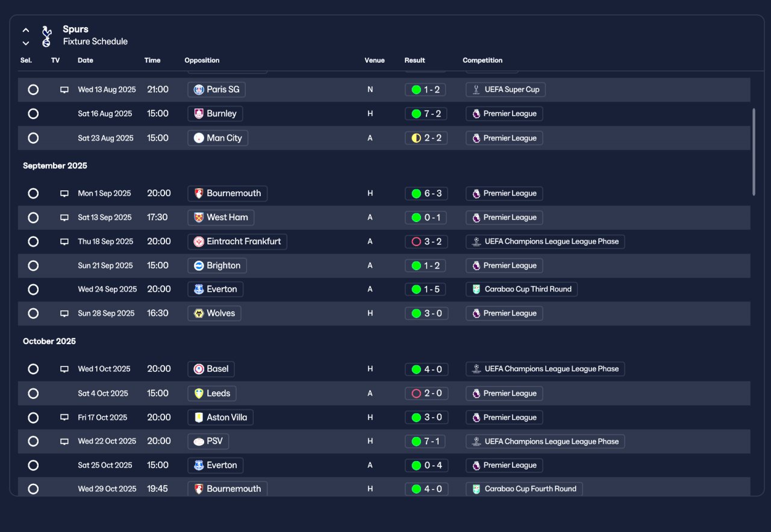Select the Wolves fixture radio button
The image size is (771, 532).
pos(33,313)
